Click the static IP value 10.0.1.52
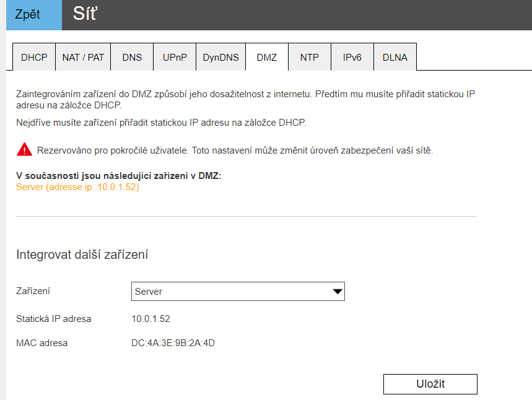This screenshot has height=400, width=532. point(150,319)
